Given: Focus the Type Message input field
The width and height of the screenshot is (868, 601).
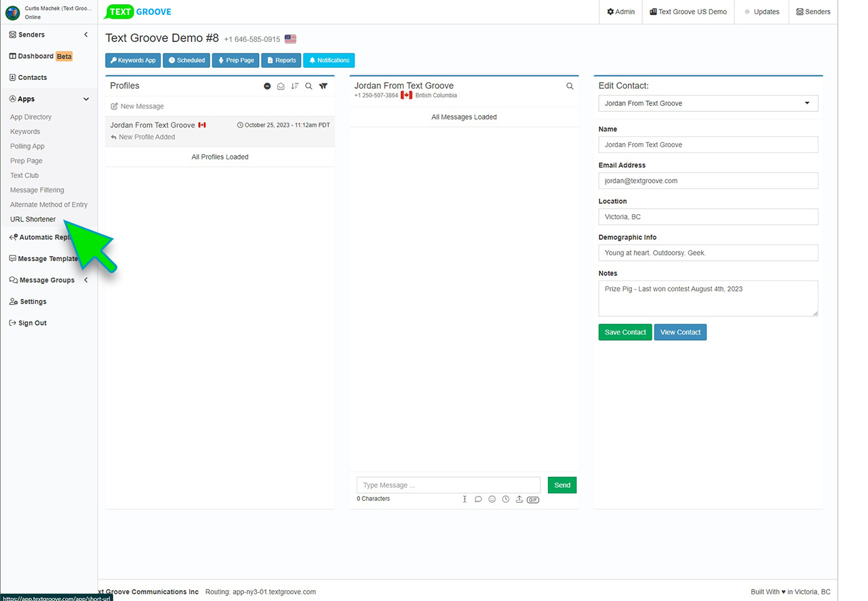Looking at the screenshot, I should [448, 485].
